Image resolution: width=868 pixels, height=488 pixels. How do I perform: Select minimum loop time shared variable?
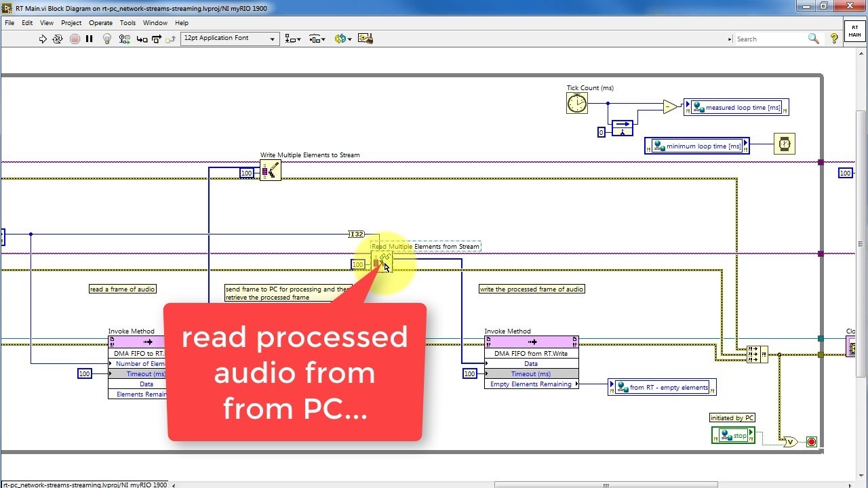(697, 146)
